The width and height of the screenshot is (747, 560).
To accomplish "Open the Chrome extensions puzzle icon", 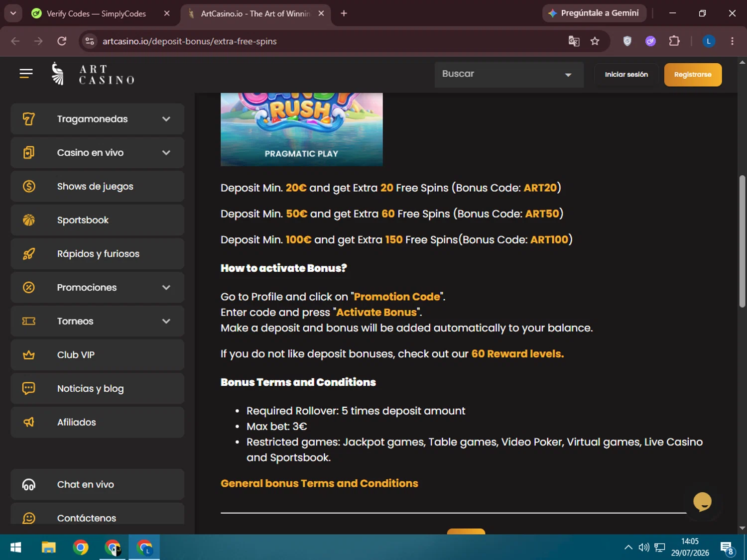I will point(674,41).
